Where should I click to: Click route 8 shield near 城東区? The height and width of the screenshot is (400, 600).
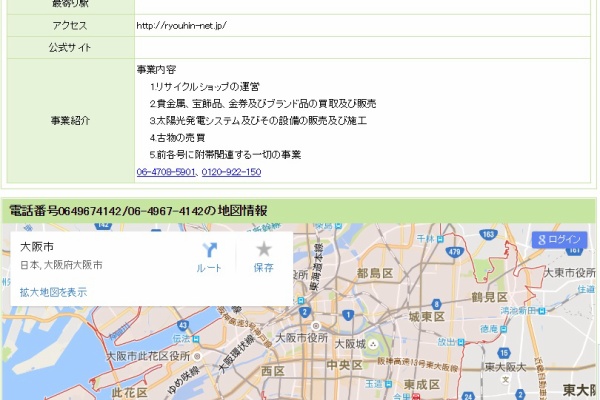(436, 304)
